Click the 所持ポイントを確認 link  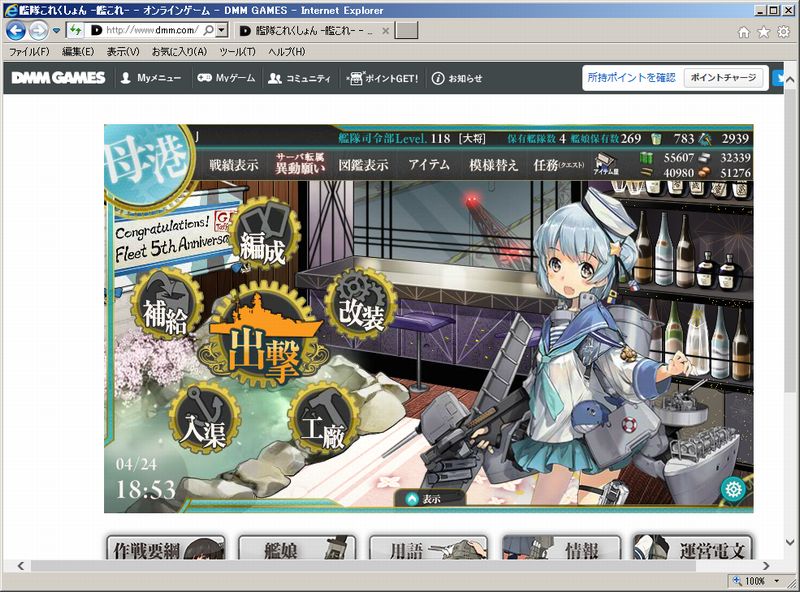(632, 78)
